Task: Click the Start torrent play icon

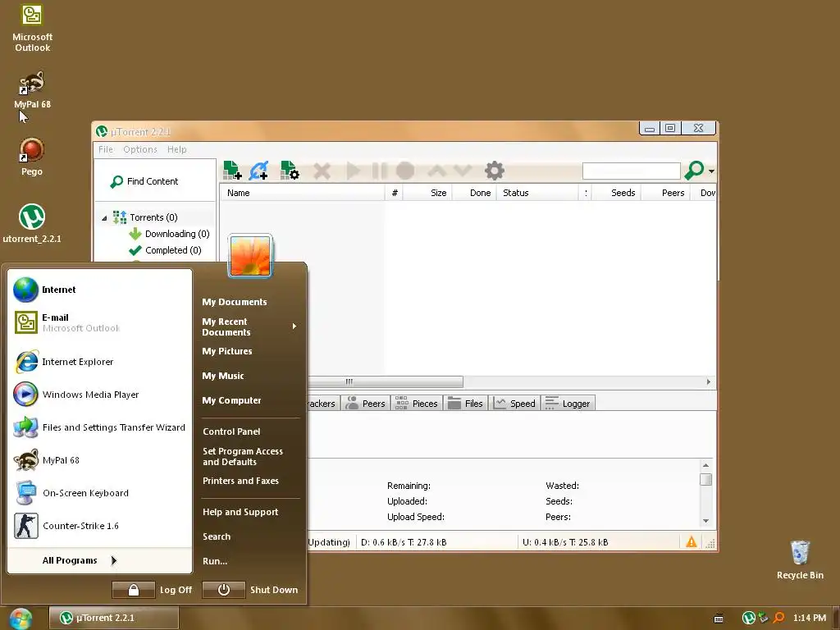Action: [353, 171]
